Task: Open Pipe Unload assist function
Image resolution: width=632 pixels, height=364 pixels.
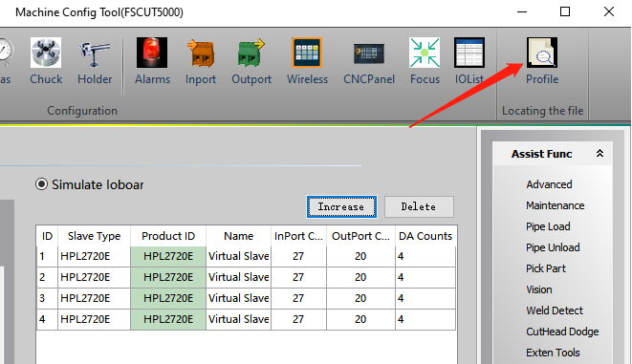Action: click(x=553, y=247)
